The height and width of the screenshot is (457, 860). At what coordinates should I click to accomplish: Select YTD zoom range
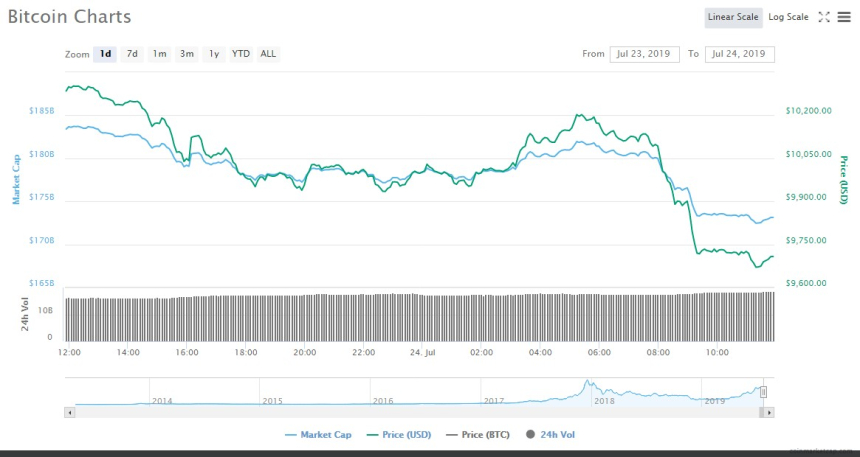coord(241,54)
